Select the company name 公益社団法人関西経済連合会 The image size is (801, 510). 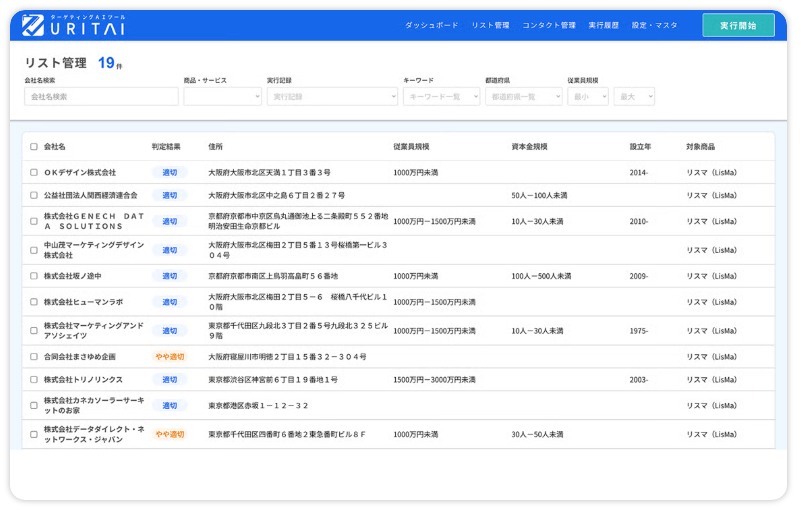pyautogui.click(x=91, y=195)
